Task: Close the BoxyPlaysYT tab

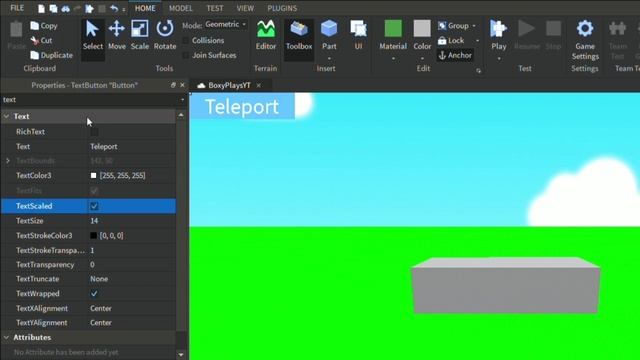Action: coord(259,85)
